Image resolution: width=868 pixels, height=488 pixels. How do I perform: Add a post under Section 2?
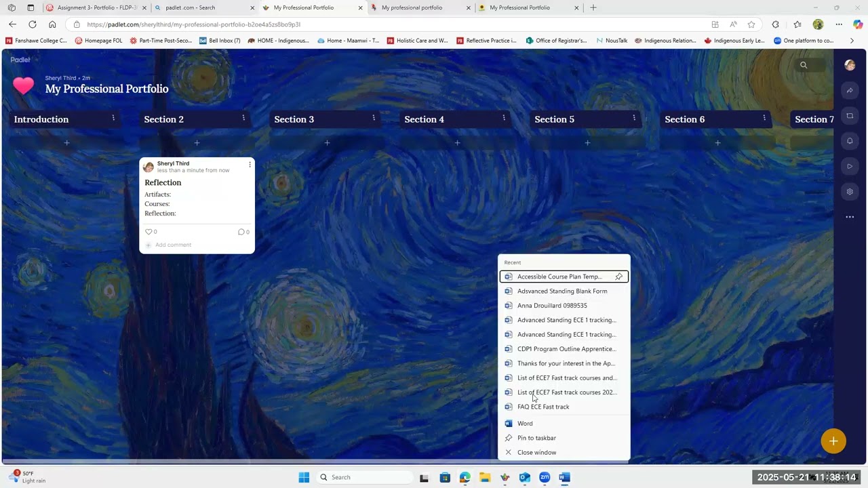[197, 143]
